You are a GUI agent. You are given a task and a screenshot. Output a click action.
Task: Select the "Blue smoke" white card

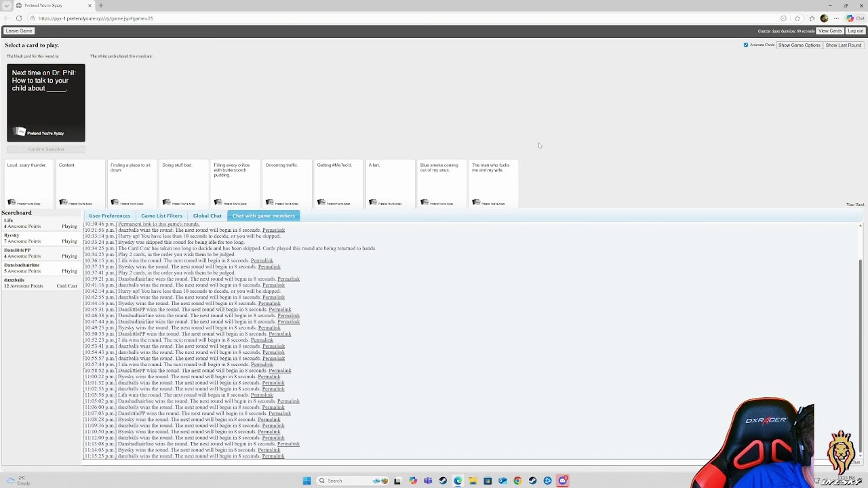coord(441,183)
